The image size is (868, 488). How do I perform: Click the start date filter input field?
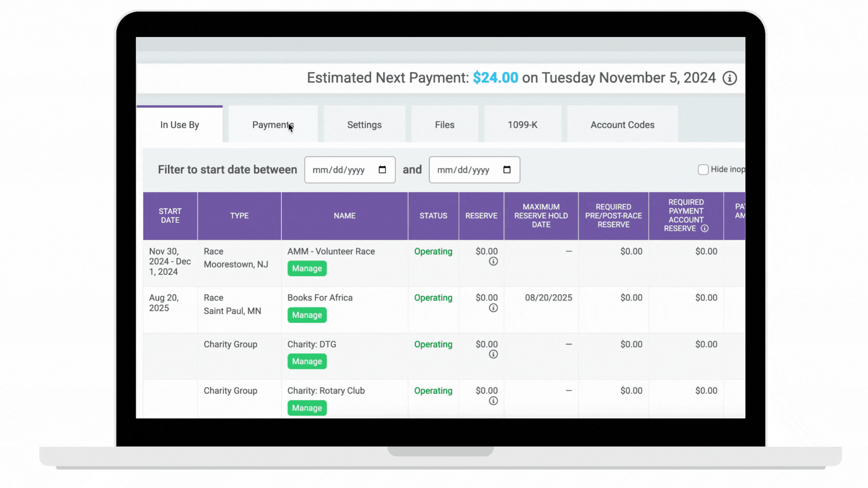[x=339, y=170]
